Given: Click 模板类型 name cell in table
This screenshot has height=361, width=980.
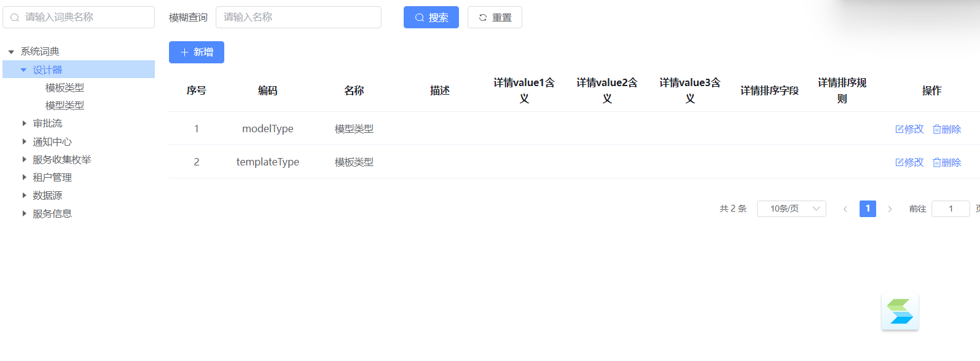Looking at the screenshot, I should [x=354, y=162].
